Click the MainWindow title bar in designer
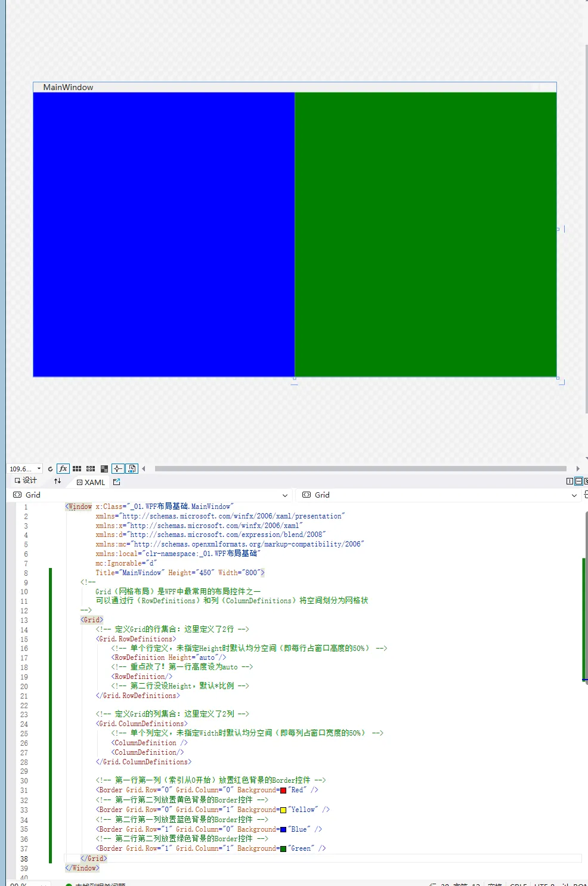The height and width of the screenshot is (886, 588). coord(295,87)
